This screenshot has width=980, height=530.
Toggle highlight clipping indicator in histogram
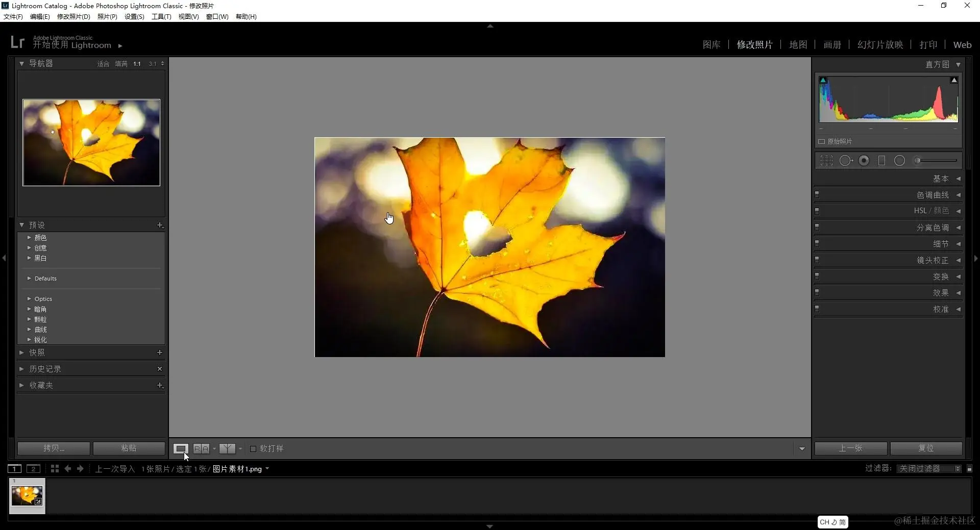(x=954, y=80)
